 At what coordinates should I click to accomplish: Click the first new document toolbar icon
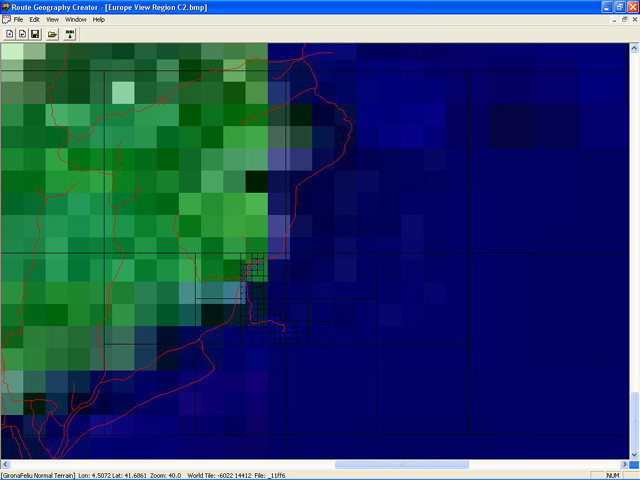[9, 33]
